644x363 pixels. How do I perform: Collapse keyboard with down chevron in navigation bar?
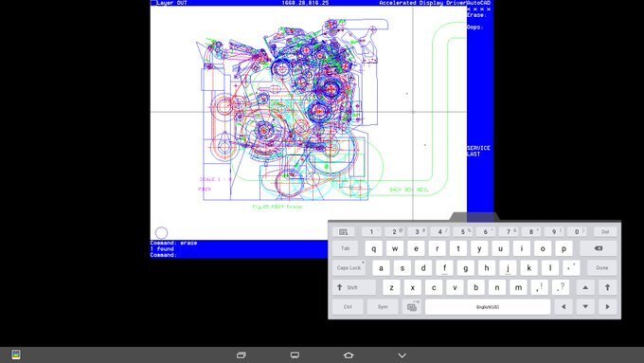coord(402,355)
